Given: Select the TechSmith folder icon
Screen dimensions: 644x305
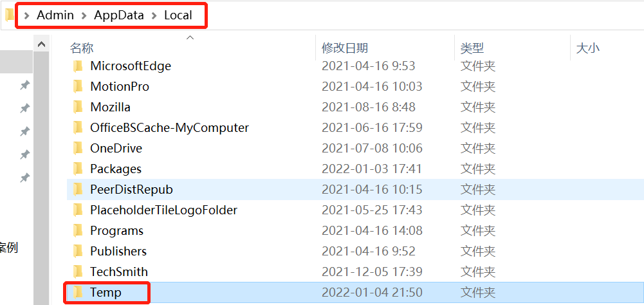Looking at the screenshot, I should (78, 272).
